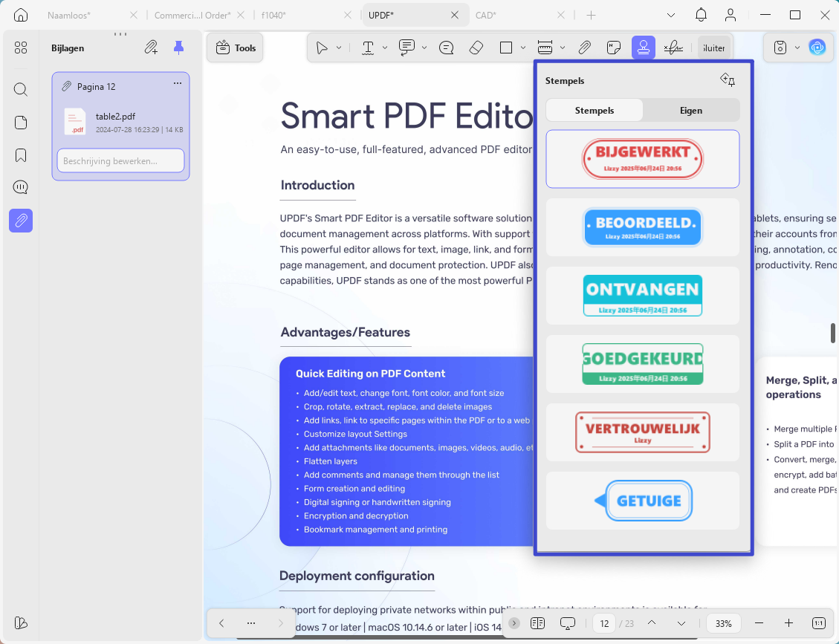Switch to the f1040* tab
The width and height of the screenshot is (839, 644).
(x=274, y=15)
